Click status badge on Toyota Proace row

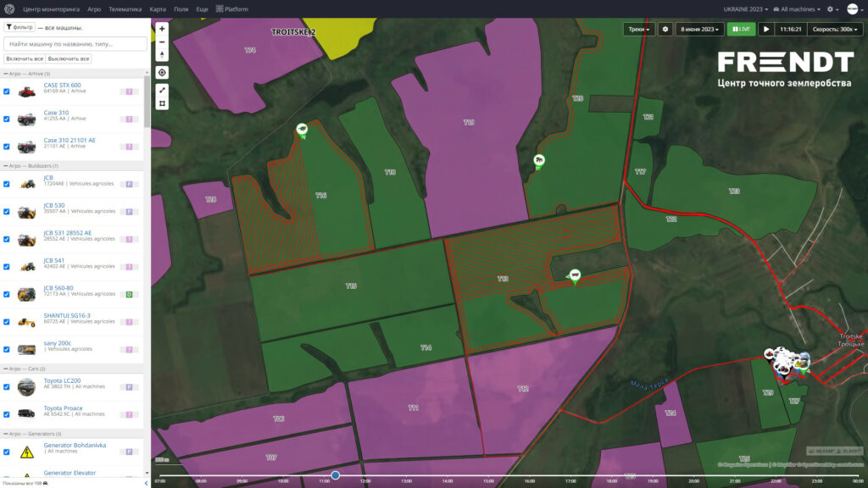(x=129, y=414)
